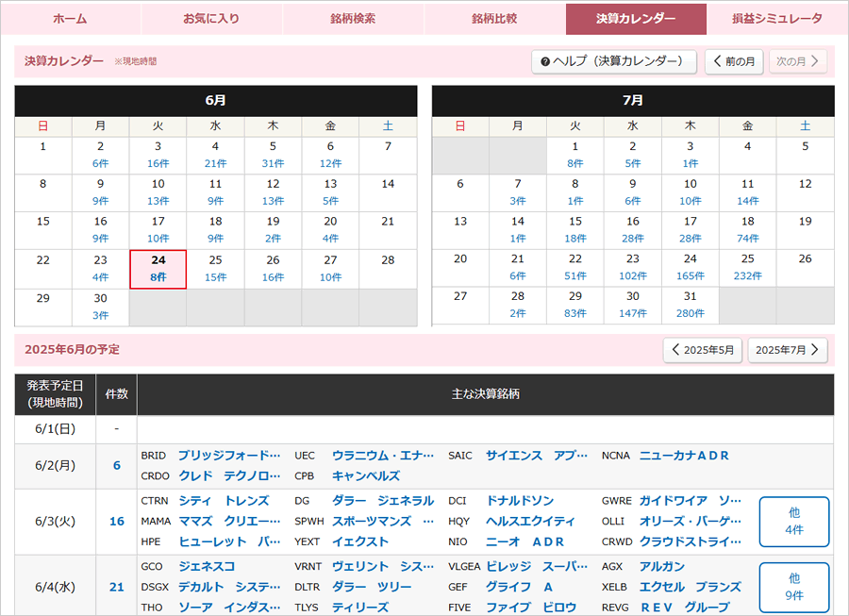Screen dimensions: 849x616
Task: Open ダラー ジェネラル stock link
Action: pos(383,501)
